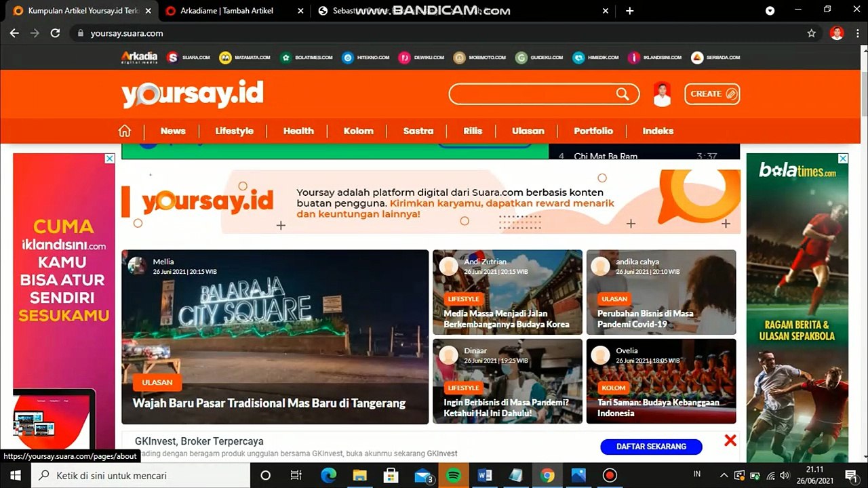868x488 pixels.
Task: Open the Portfolio menu
Action: coord(593,131)
